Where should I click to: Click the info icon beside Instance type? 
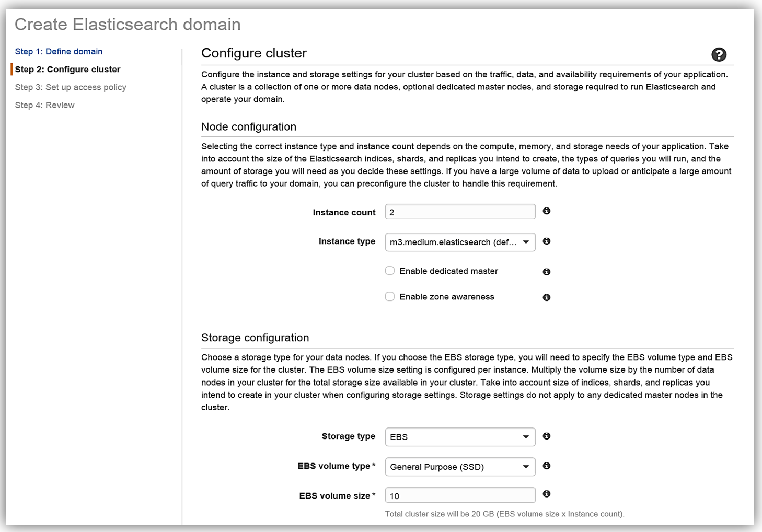pos(547,241)
